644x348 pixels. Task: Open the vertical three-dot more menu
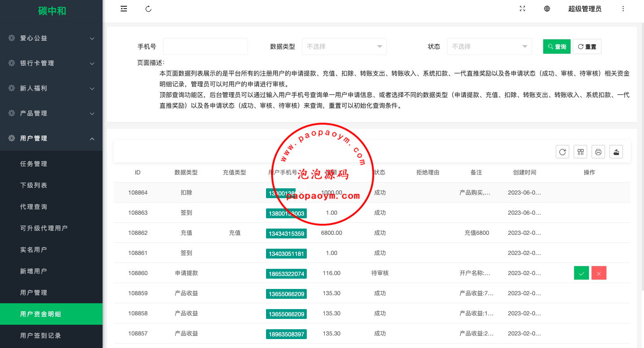point(623,9)
